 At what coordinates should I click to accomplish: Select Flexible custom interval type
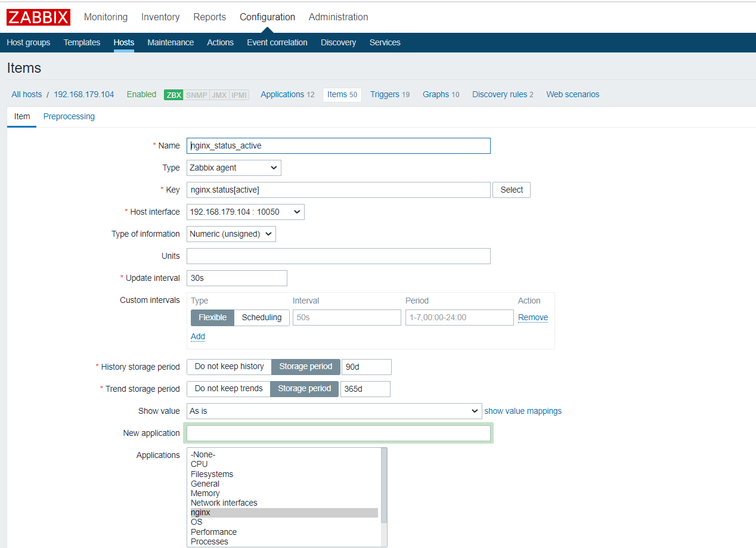pyautogui.click(x=212, y=317)
